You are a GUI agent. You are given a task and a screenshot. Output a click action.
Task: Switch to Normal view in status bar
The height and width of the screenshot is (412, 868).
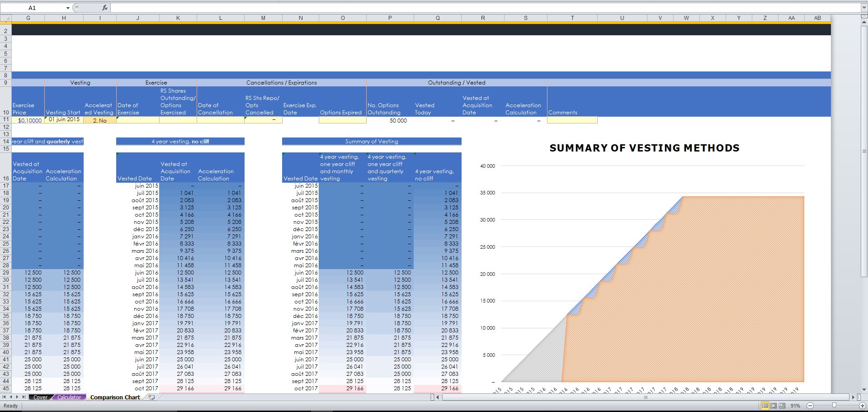tap(765, 406)
